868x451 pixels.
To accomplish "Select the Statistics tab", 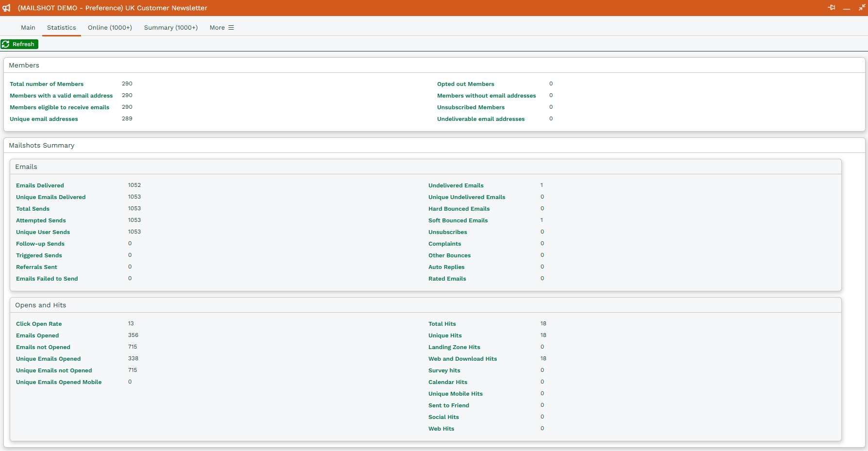I will pyautogui.click(x=62, y=28).
